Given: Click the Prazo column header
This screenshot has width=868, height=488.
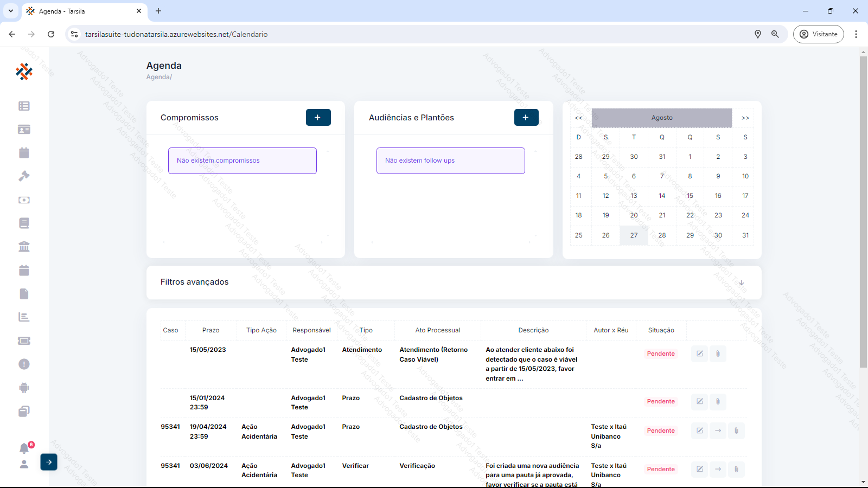Looking at the screenshot, I should click(210, 330).
